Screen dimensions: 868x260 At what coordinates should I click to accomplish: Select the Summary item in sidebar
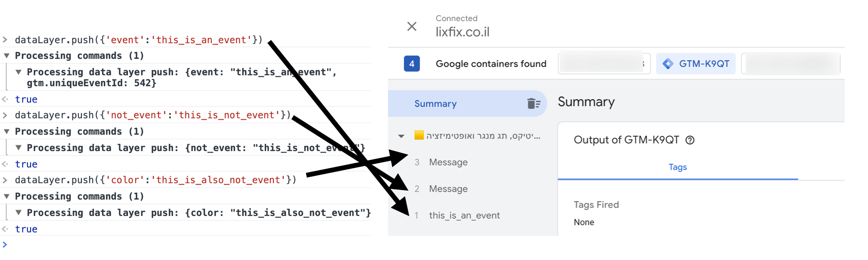tap(467, 103)
